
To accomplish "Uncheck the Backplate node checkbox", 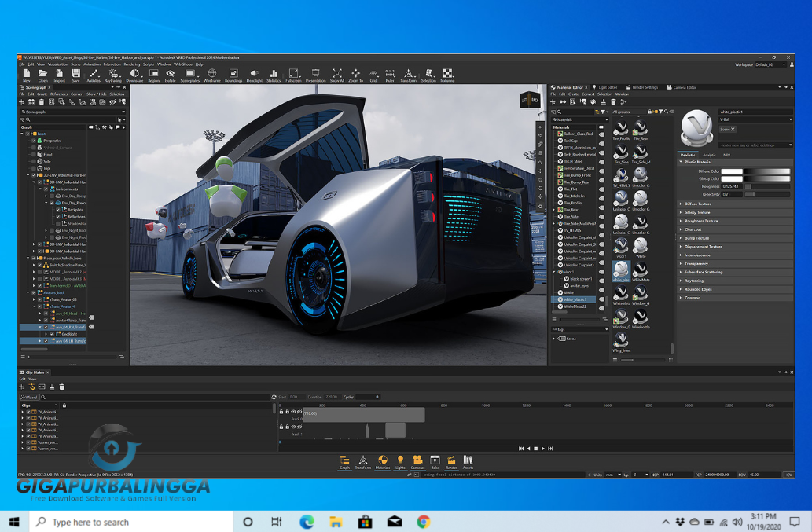I will (58, 210).
